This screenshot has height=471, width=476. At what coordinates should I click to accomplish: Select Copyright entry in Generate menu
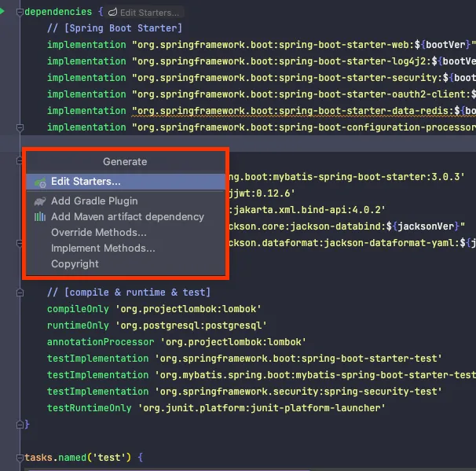click(126, 264)
